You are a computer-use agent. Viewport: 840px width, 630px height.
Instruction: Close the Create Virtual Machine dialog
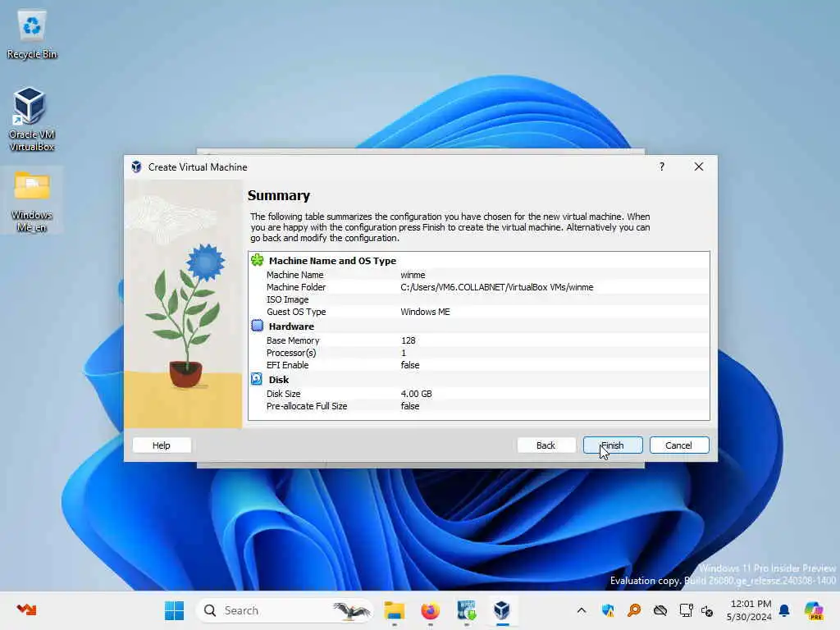coord(699,167)
